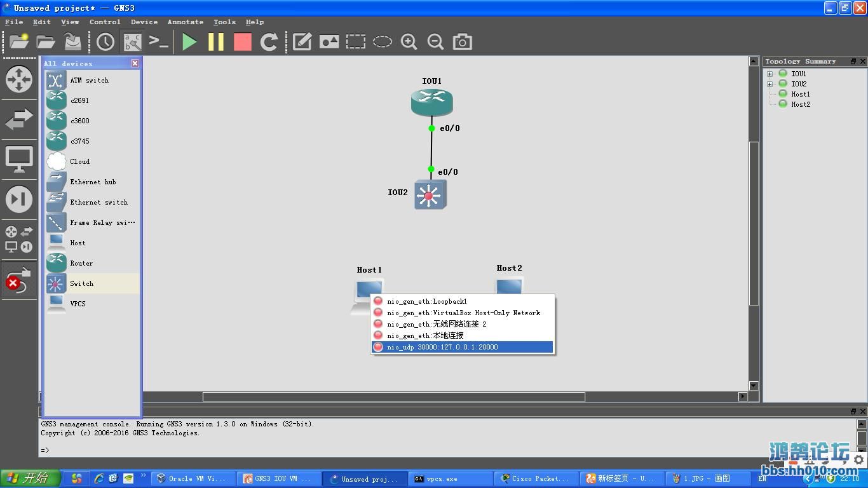
Task: Select IOU1 router on canvas
Action: point(431,102)
